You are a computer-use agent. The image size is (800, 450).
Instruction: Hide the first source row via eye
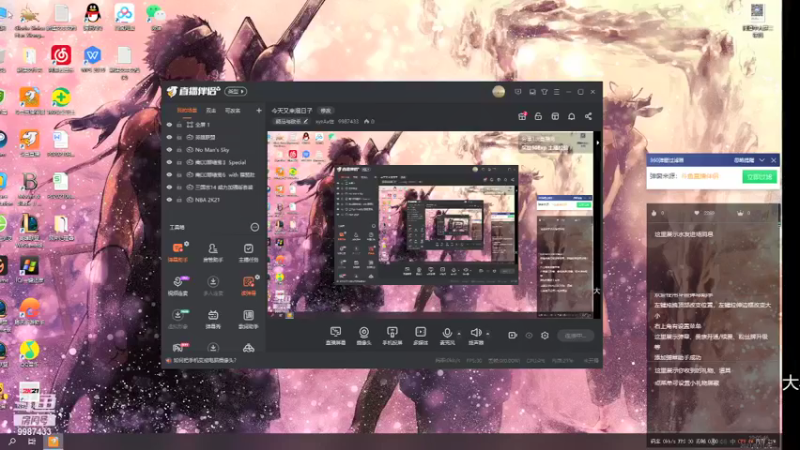169,124
